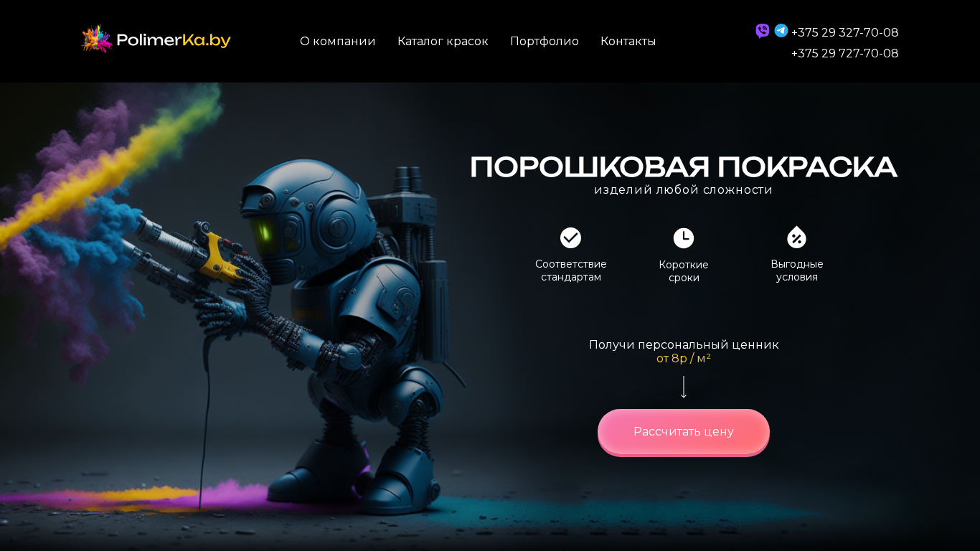Click the colorful splash logo icon
980x551 pixels.
click(97, 39)
